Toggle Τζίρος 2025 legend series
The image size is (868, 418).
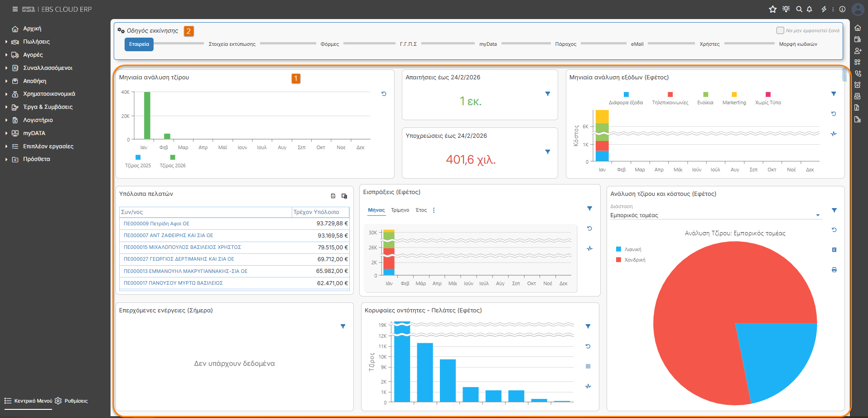click(x=138, y=161)
